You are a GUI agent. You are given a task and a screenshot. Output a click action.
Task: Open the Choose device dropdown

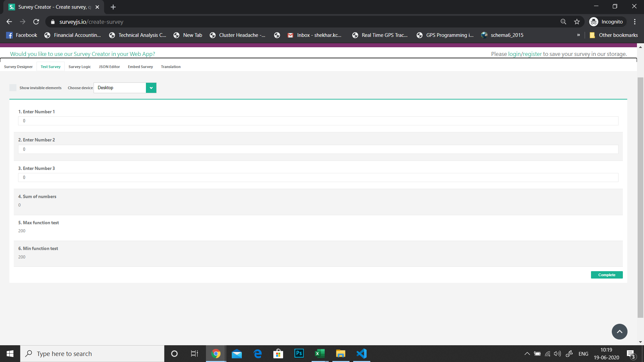tap(151, 87)
